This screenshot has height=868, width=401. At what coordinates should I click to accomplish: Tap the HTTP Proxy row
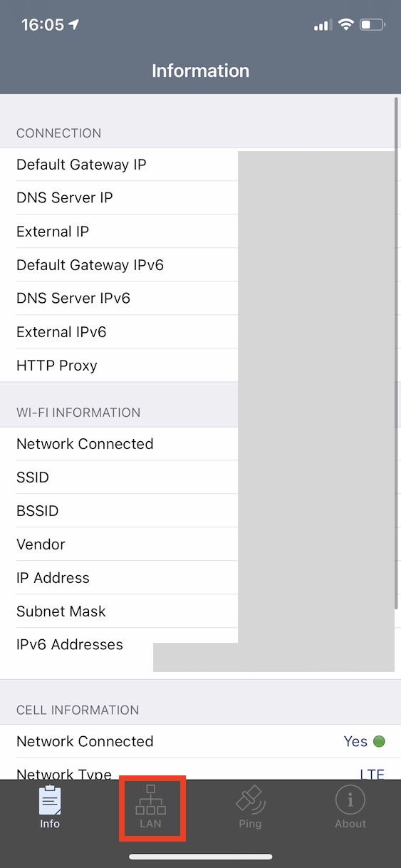point(200,366)
